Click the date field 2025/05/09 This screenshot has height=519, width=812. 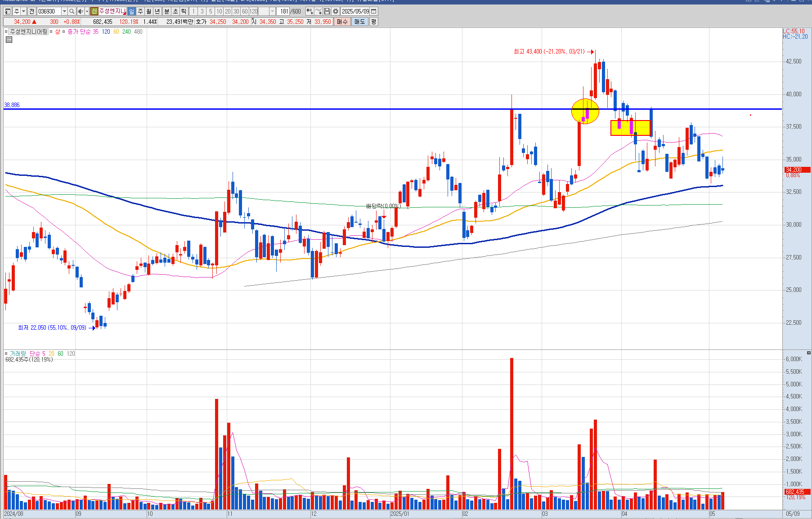[355, 11]
